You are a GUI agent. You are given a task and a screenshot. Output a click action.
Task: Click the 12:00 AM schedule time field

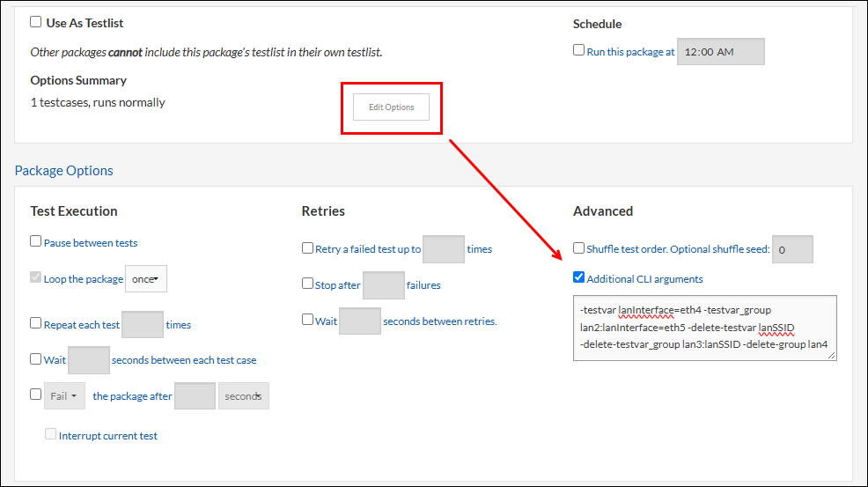721,52
